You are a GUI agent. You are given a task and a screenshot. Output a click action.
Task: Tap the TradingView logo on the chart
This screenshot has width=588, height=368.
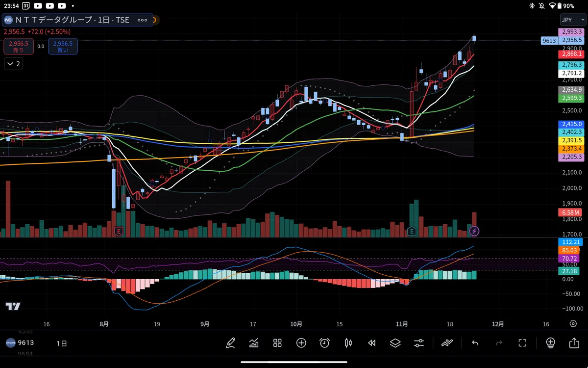click(13, 306)
